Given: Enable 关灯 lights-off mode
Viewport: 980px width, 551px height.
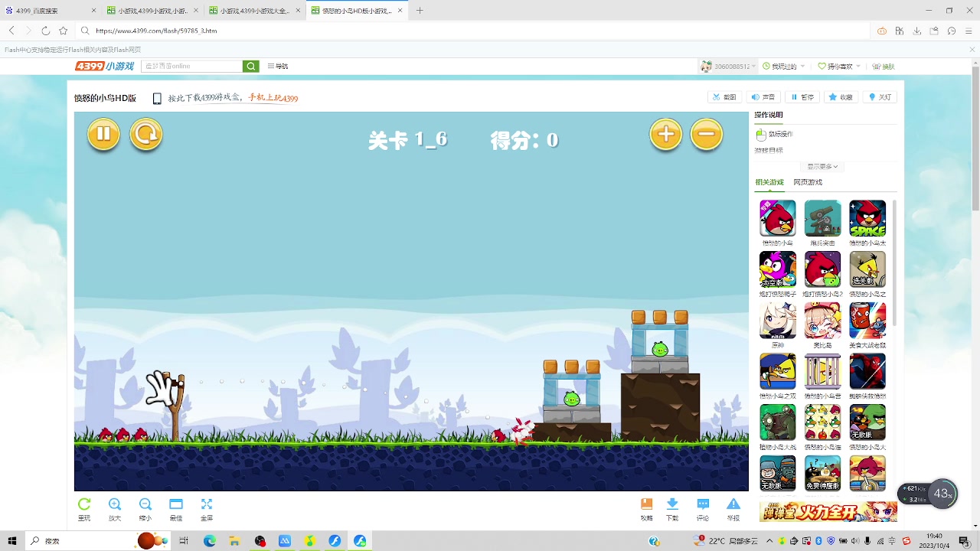Looking at the screenshot, I should click(x=879, y=96).
